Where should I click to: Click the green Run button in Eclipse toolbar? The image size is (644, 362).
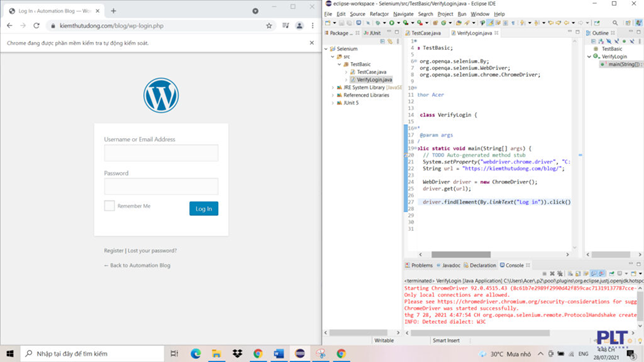(x=392, y=23)
